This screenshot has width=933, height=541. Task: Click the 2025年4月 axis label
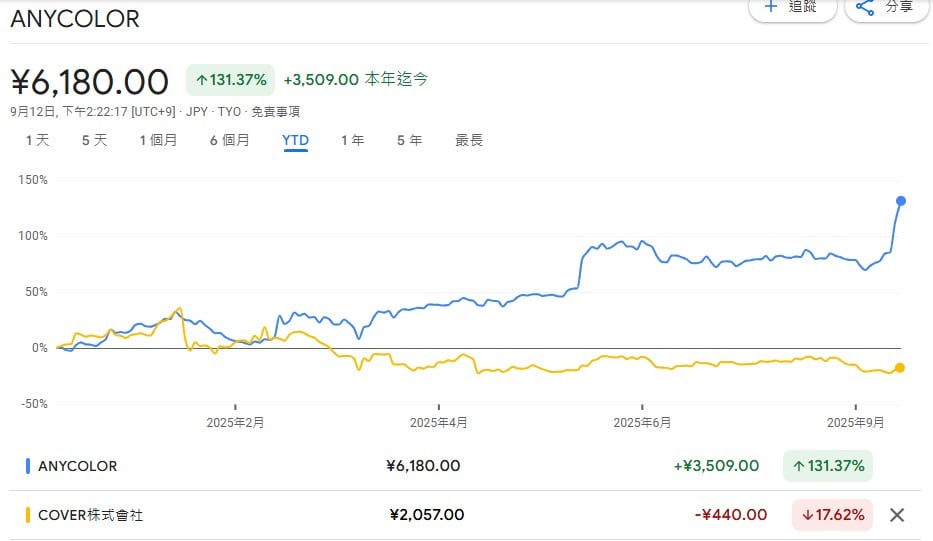pyautogui.click(x=439, y=423)
